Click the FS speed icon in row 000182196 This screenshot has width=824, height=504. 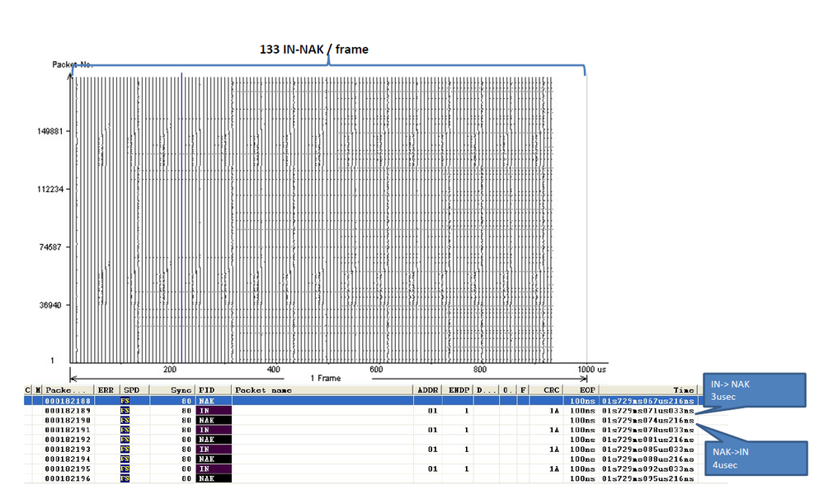(x=125, y=478)
